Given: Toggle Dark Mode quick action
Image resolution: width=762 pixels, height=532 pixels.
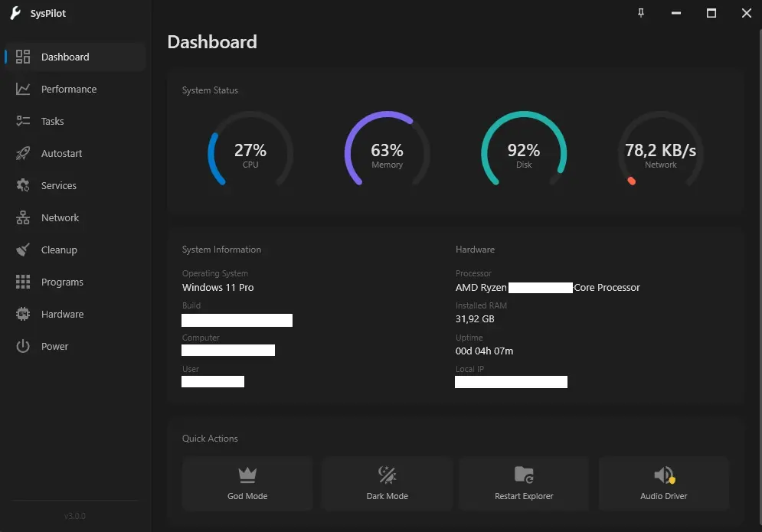Looking at the screenshot, I should tap(387, 484).
